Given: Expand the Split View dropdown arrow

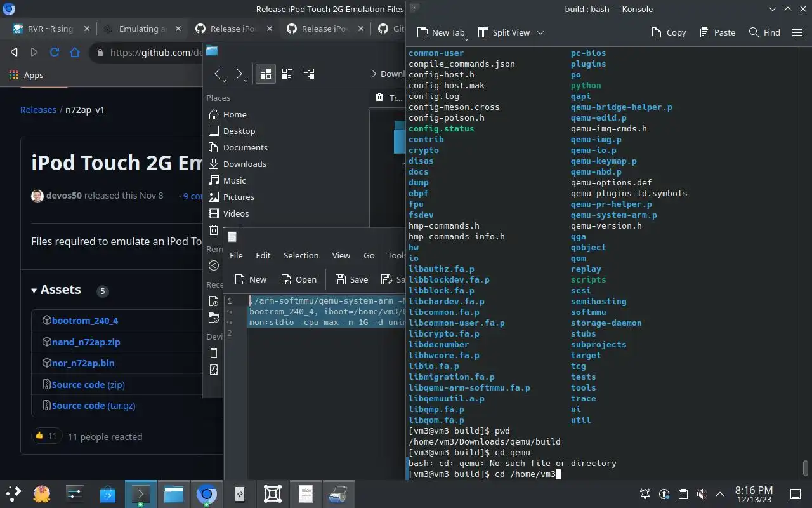Looking at the screenshot, I should (x=540, y=32).
